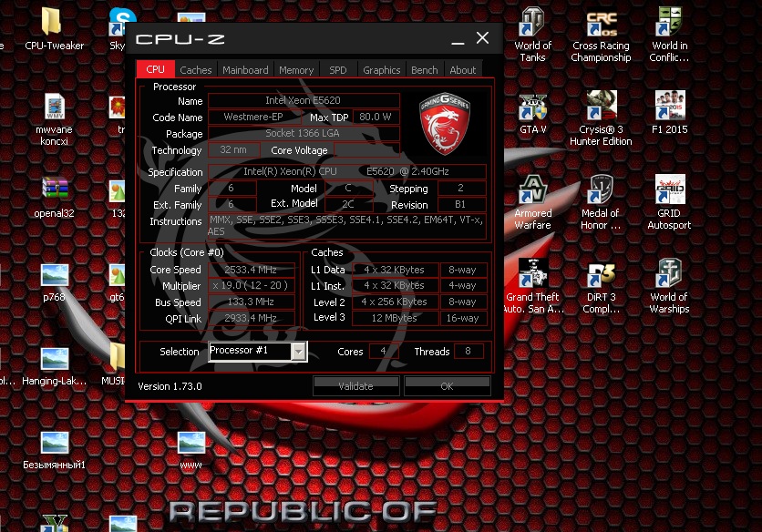Open the GTA V desktop shortcut

[x=532, y=107]
